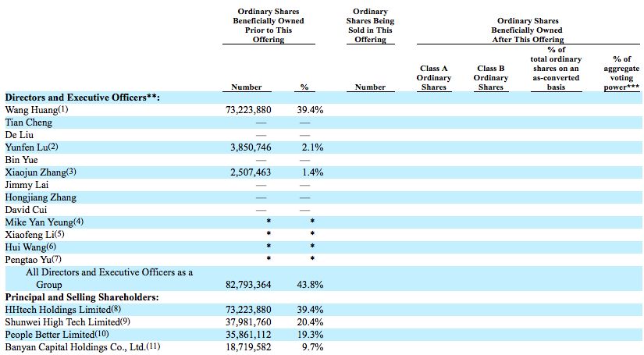Screen dimensions: 644x355
Task: Click HHtech Holdings' share count 73,223,880
Action: [x=248, y=310]
